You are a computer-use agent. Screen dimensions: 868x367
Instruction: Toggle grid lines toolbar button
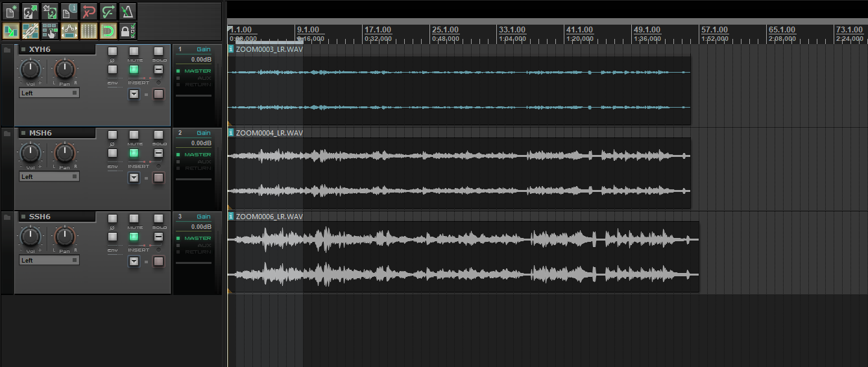pyautogui.click(x=89, y=30)
